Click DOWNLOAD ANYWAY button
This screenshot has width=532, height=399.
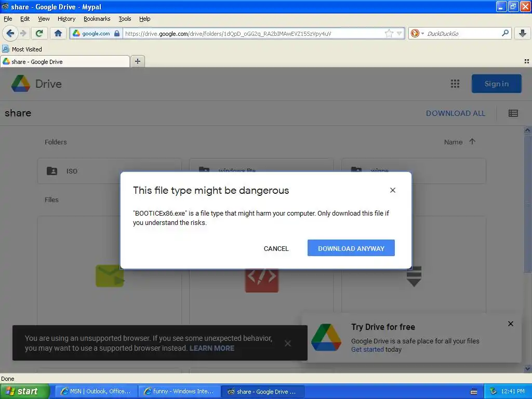pos(351,248)
